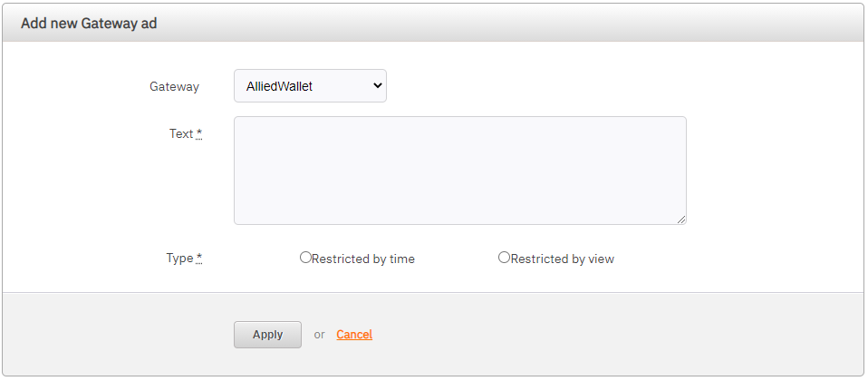Click the Type field label
Screen dimensions: 868x381
(179, 258)
